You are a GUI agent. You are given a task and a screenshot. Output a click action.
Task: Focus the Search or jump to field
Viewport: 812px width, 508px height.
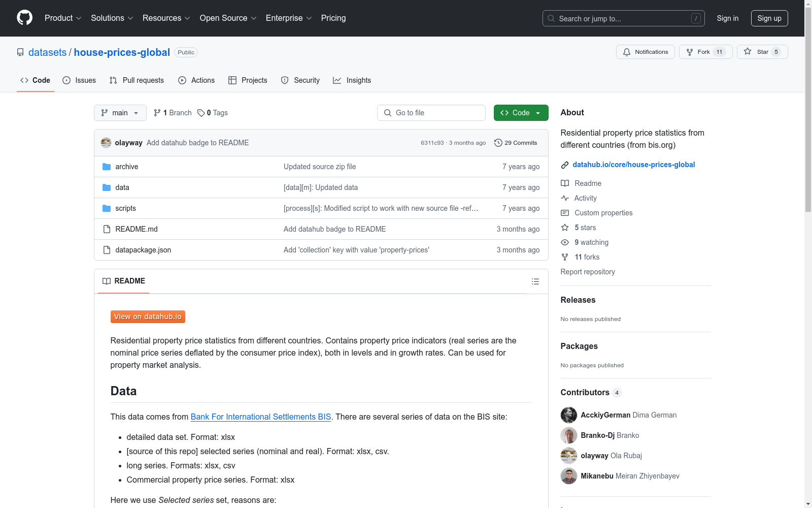[x=624, y=18]
